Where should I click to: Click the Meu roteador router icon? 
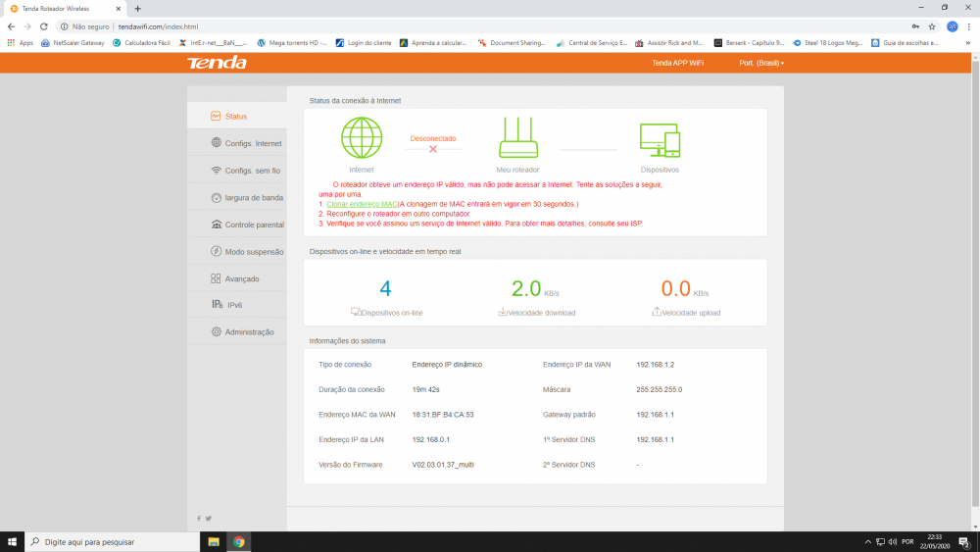click(517, 138)
